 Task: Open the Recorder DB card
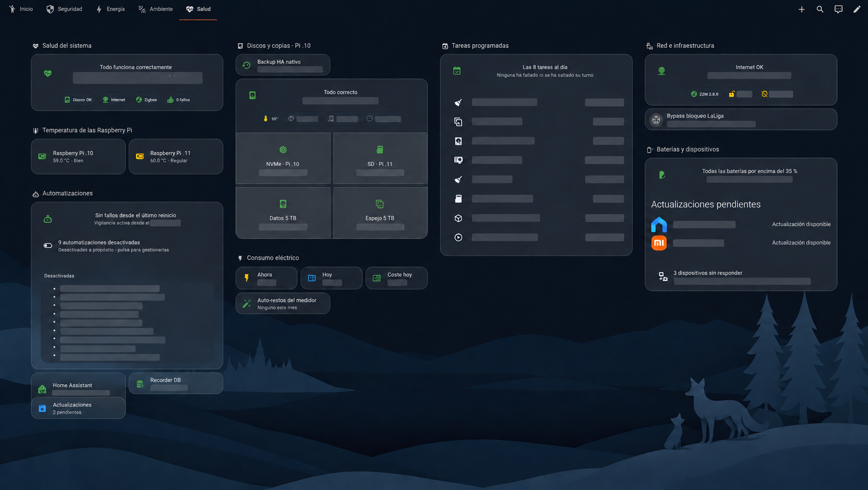coord(176,383)
